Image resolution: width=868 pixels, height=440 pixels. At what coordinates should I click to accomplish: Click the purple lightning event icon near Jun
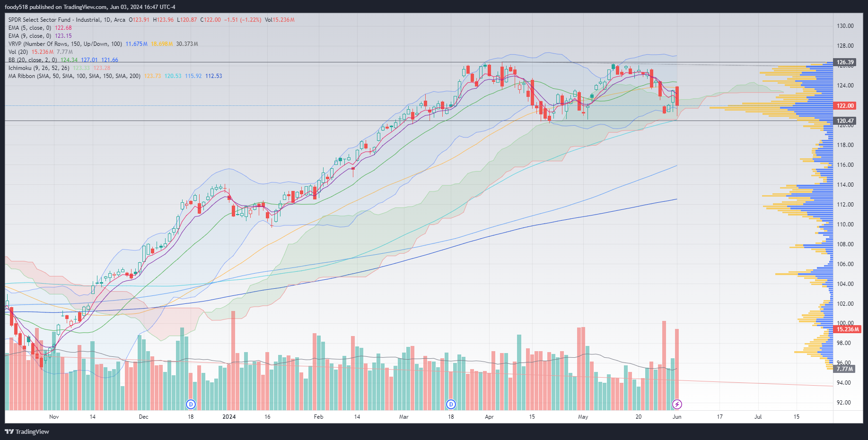click(x=677, y=404)
